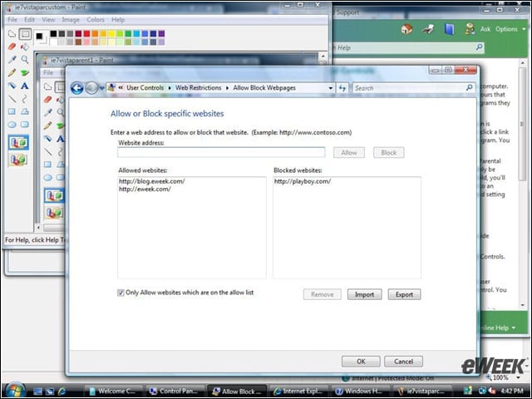Pick the purple color swatch in Paint palette

(x=161, y=33)
